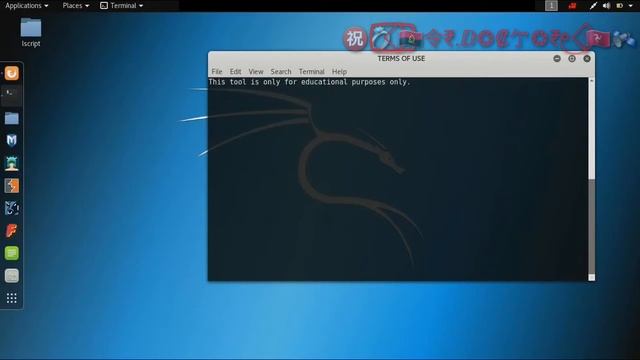Click the terminal scrollbar bottom arrow

coord(591,278)
